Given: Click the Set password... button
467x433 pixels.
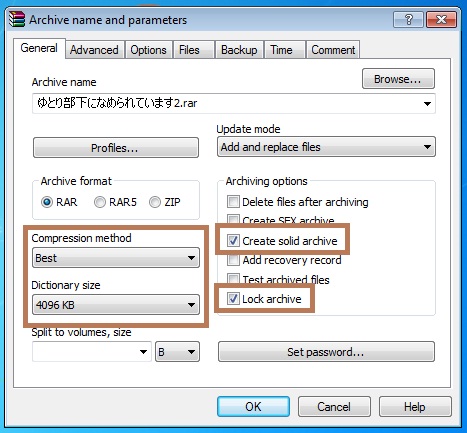Looking at the screenshot, I should (326, 352).
